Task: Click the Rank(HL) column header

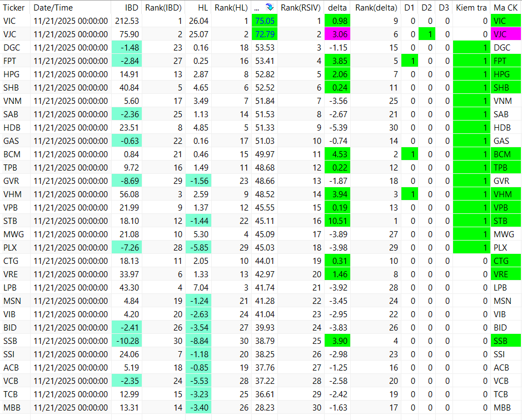Action: click(231, 7)
